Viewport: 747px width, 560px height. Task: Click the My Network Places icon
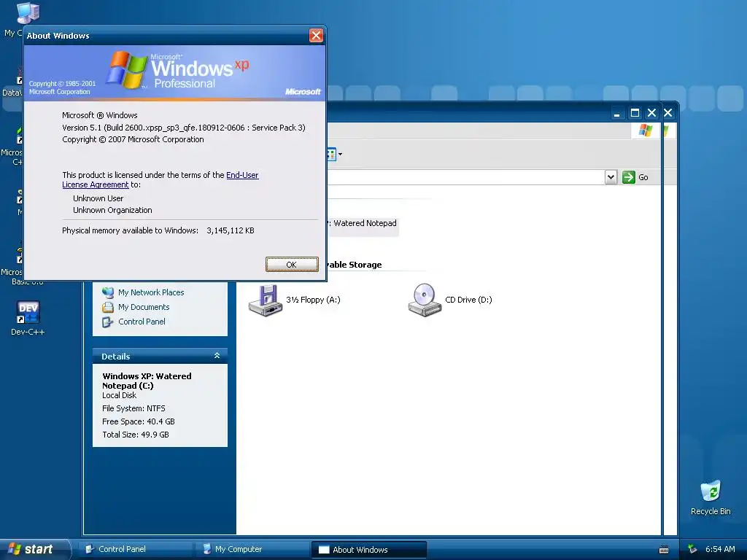tap(108, 292)
